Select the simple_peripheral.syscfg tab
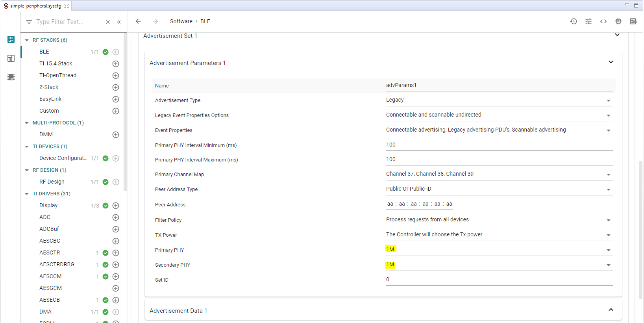Viewport: 644px width, 323px height. [x=35, y=6]
